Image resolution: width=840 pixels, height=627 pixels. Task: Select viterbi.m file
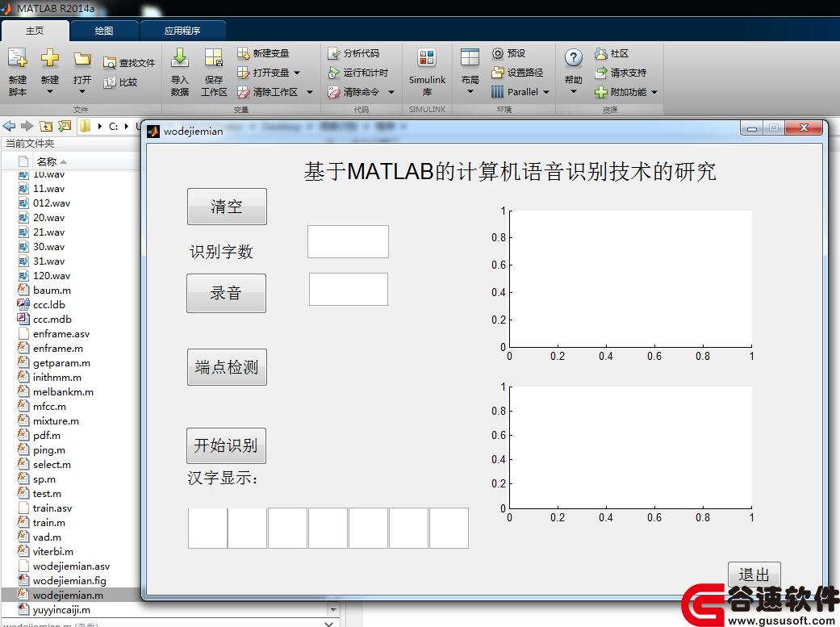click(x=53, y=551)
